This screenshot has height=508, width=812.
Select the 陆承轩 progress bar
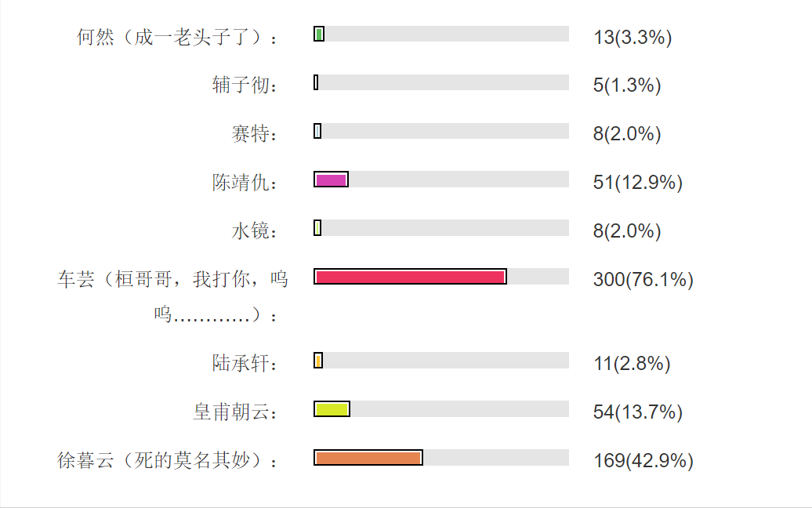point(318,361)
